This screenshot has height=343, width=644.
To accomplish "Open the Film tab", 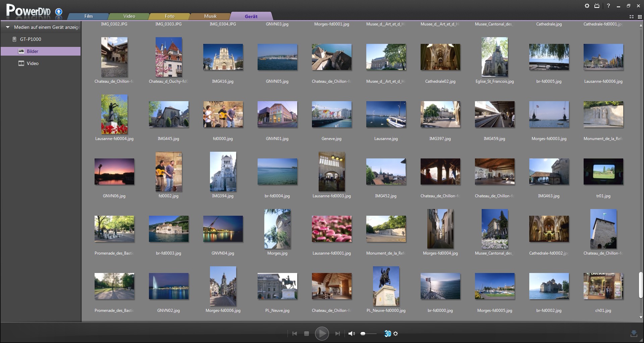I will [x=89, y=16].
